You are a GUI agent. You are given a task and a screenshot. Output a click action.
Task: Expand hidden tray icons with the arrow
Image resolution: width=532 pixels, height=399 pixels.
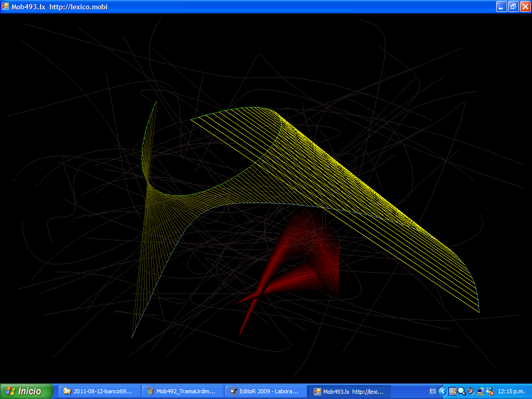click(443, 391)
